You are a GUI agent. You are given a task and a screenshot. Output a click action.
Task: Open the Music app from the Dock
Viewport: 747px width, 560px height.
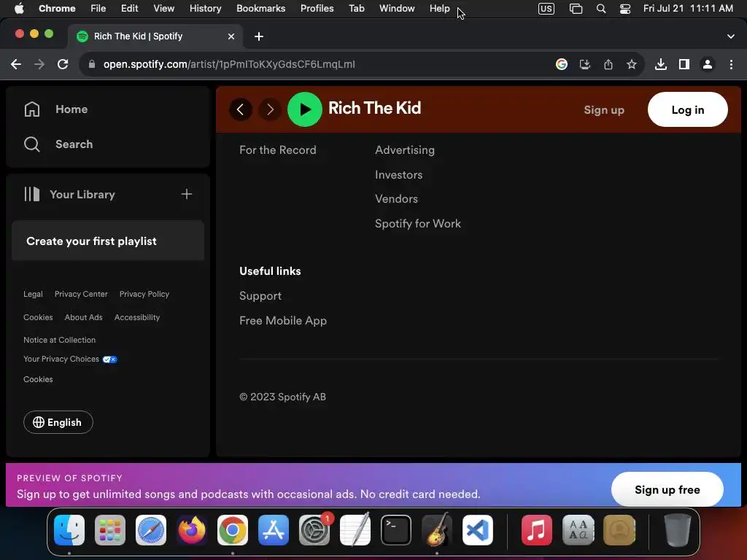(x=536, y=530)
